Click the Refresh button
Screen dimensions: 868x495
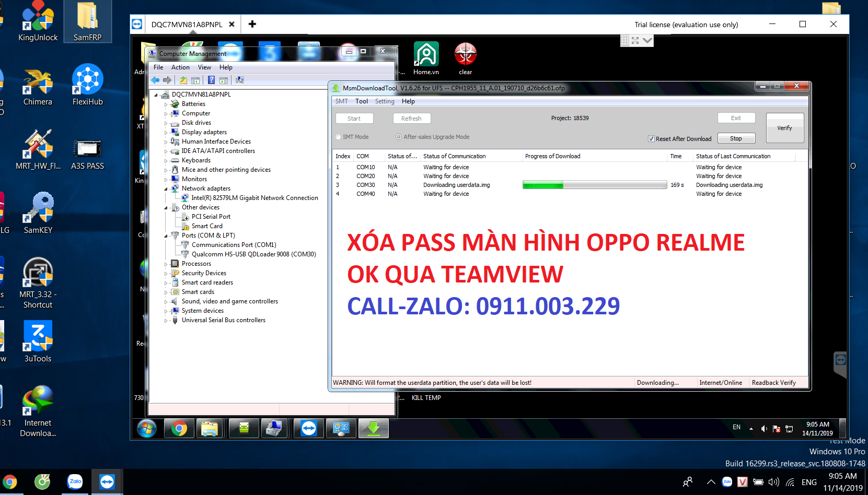411,119
